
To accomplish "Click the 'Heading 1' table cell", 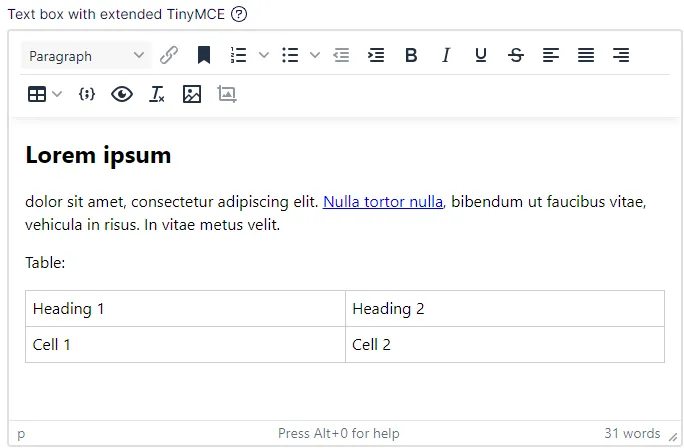I will [185, 309].
